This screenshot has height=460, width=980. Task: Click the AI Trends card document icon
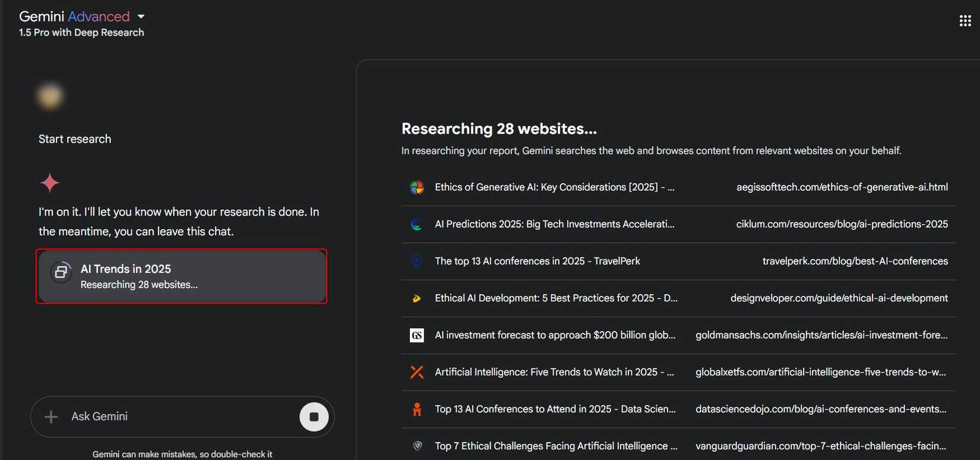[x=61, y=272]
